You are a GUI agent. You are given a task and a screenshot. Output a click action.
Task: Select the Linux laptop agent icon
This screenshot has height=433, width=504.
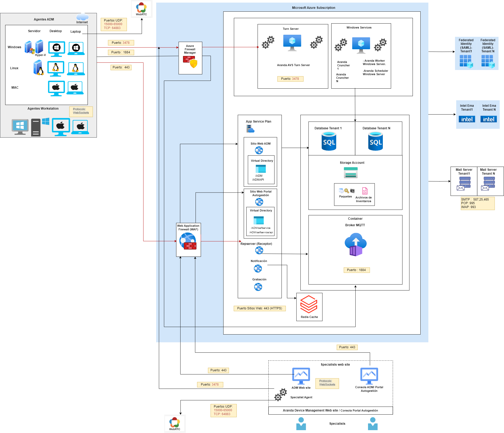coord(76,69)
